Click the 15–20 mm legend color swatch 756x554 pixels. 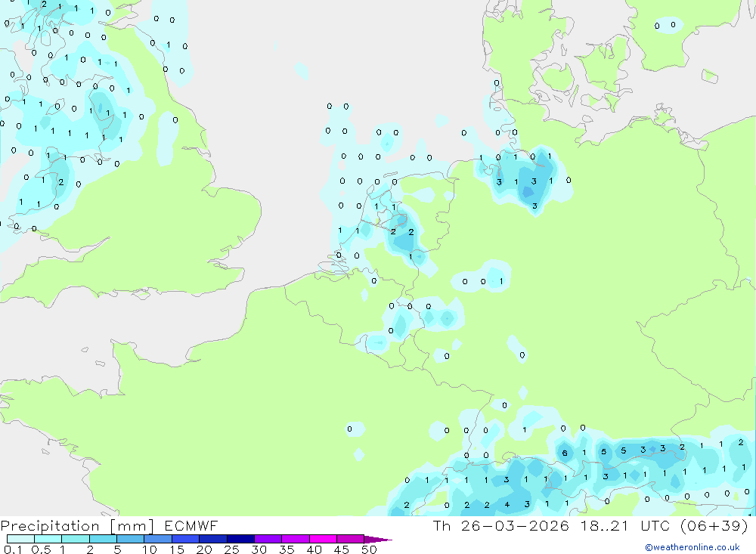tap(186, 539)
